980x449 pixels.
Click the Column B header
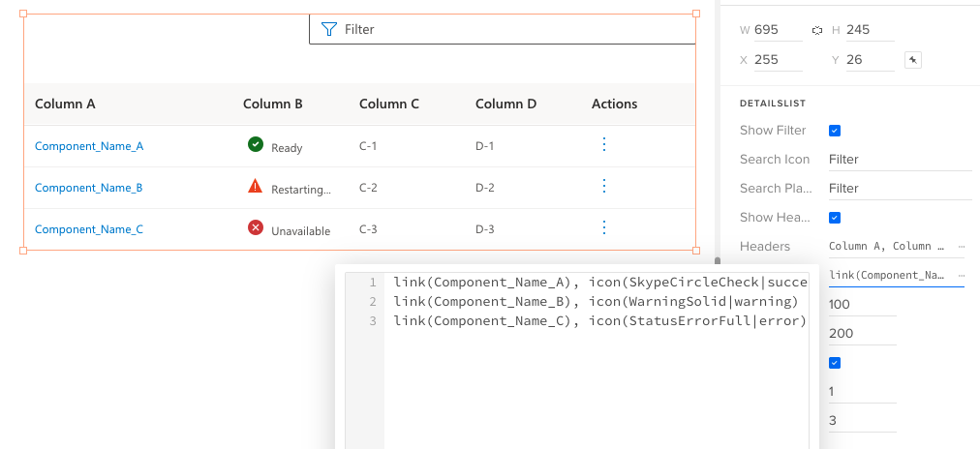point(273,105)
